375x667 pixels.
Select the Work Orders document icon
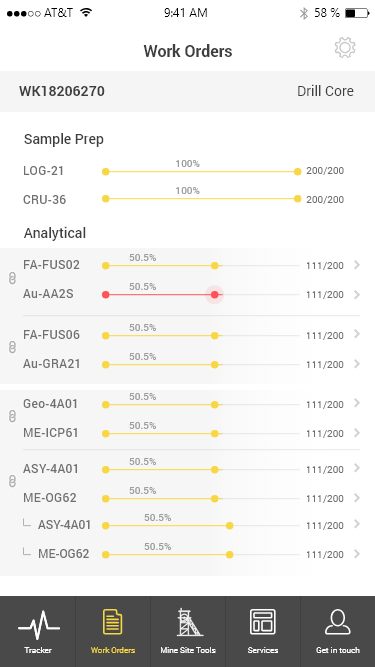click(113, 622)
